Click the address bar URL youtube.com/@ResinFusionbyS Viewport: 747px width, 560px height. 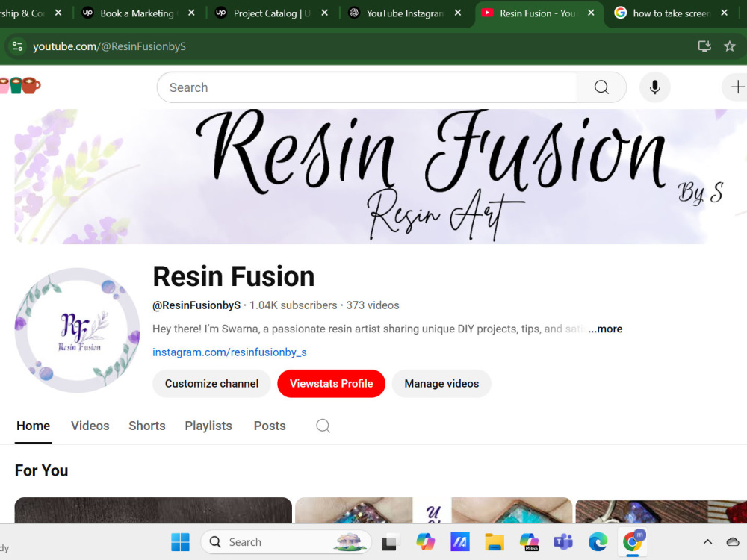tap(109, 46)
